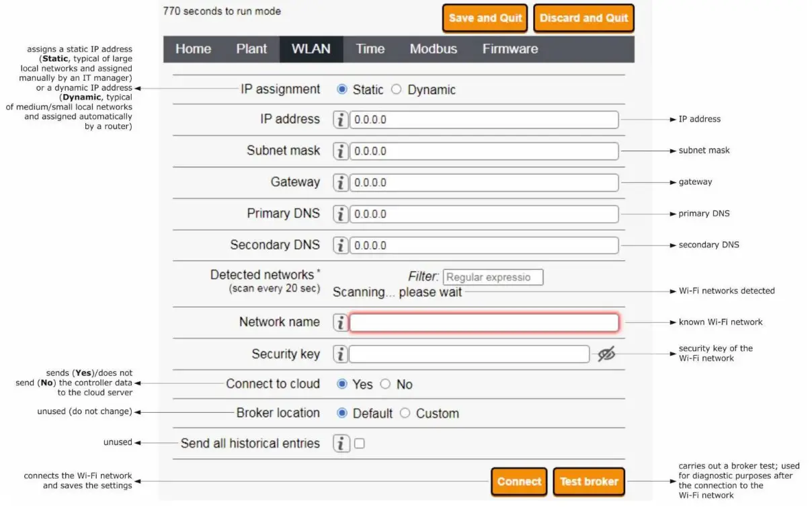This screenshot has height=507, width=812.
Task: Click the info icon beside Security key
Action: point(341,354)
